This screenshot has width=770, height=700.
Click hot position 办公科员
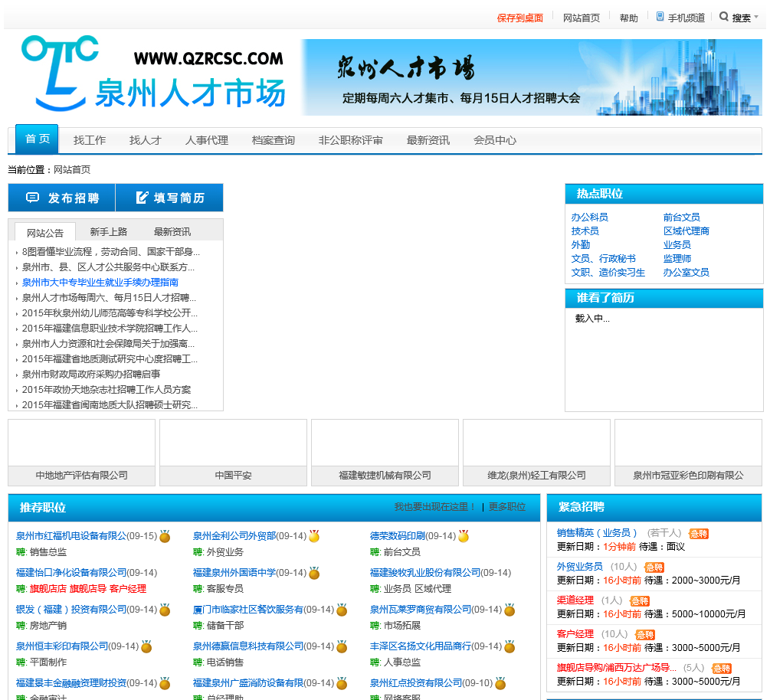[590, 217]
